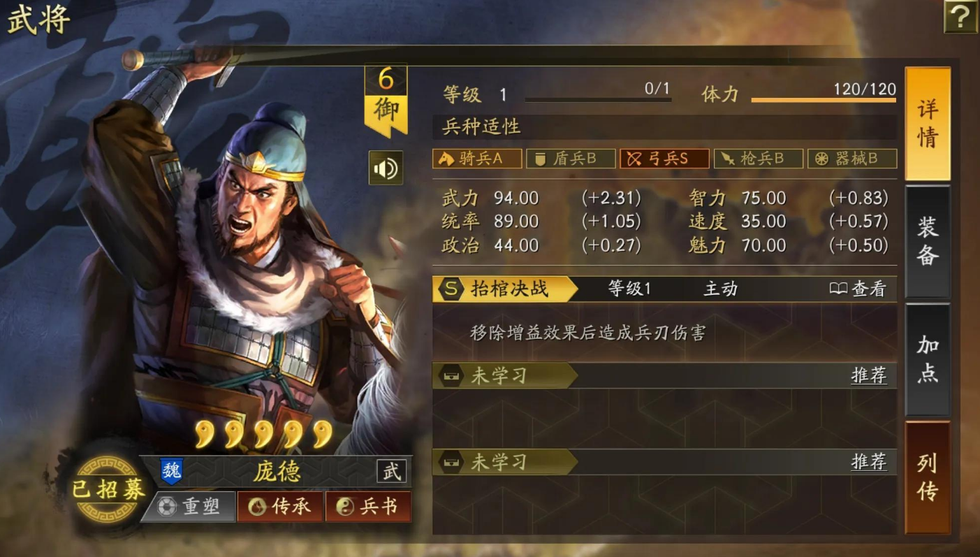
Task: Open the 列传 tab
Action: click(x=928, y=477)
